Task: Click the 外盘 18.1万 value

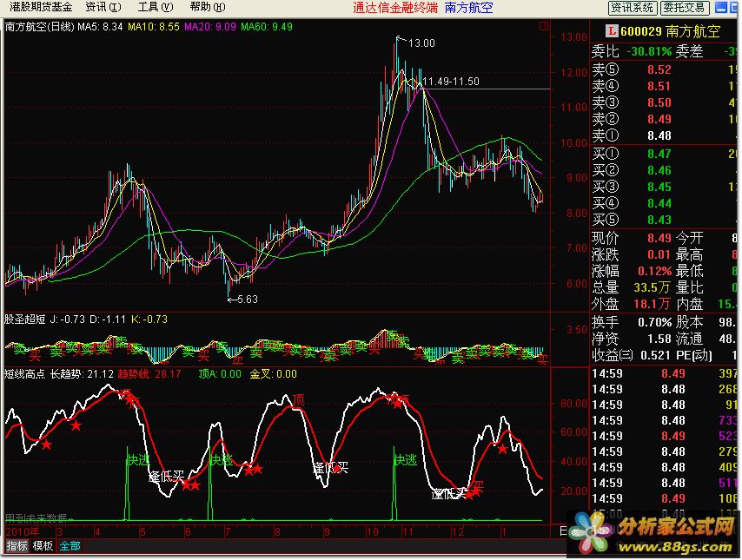Action: coord(653,304)
